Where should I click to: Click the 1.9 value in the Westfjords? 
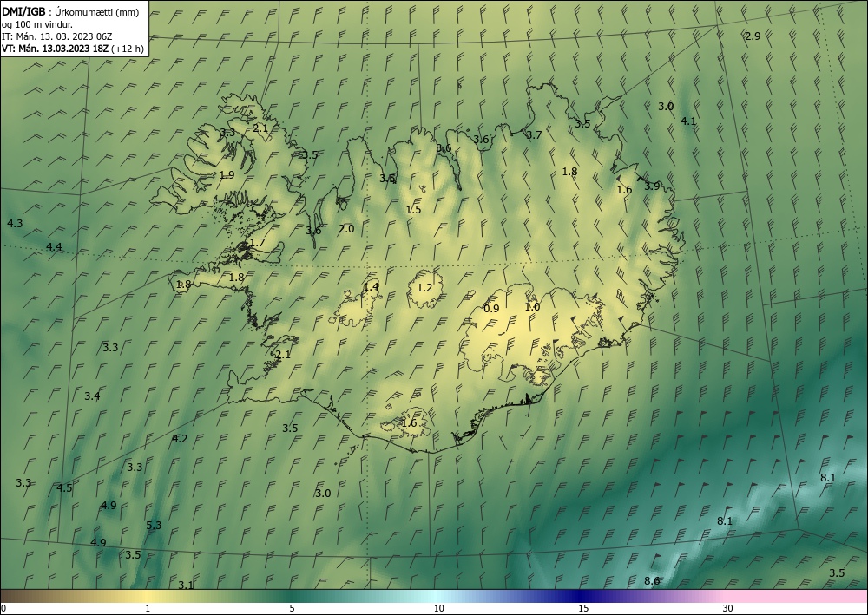227,175
